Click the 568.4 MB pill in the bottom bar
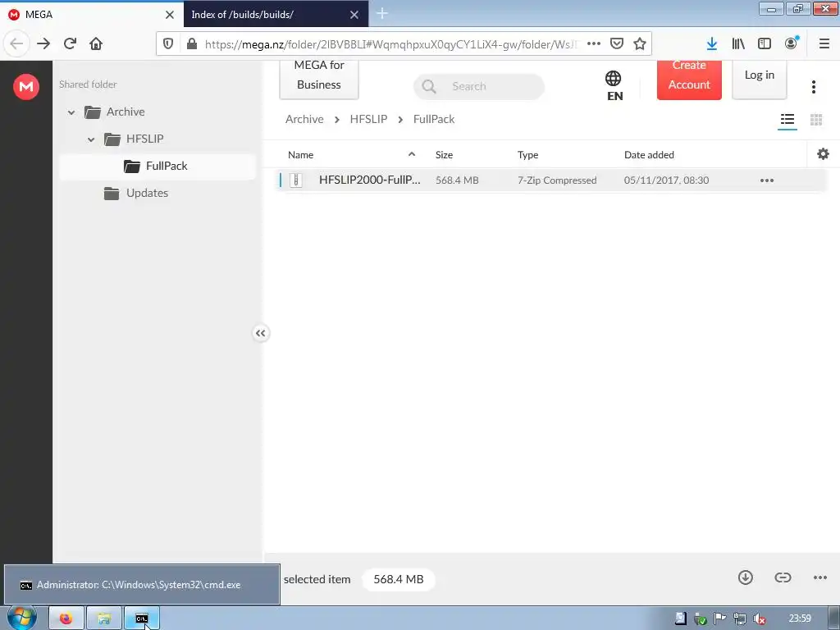The width and height of the screenshot is (840, 630). click(x=399, y=579)
